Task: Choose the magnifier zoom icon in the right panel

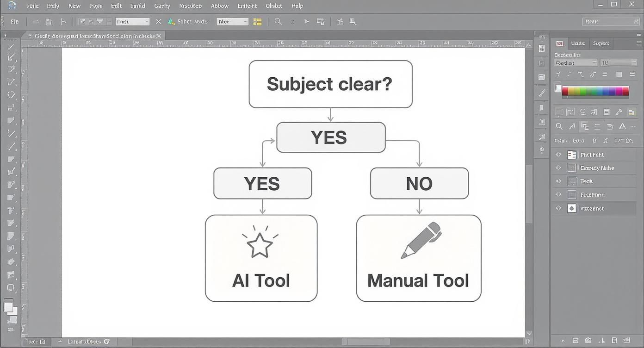Action: tap(559, 126)
